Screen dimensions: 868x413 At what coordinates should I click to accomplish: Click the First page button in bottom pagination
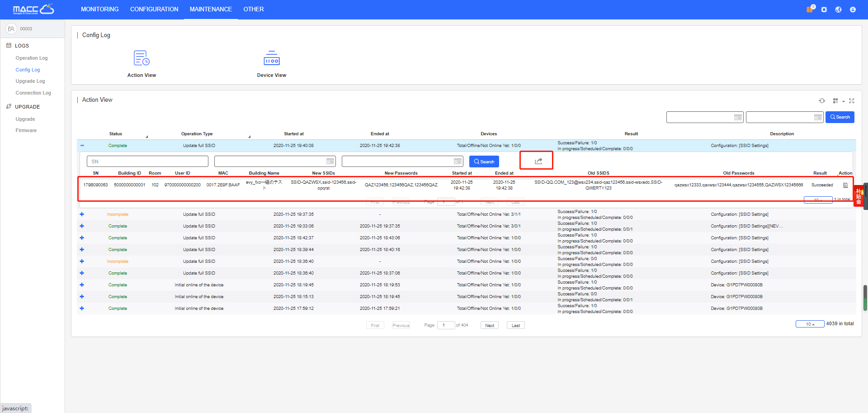(x=375, y=325)
